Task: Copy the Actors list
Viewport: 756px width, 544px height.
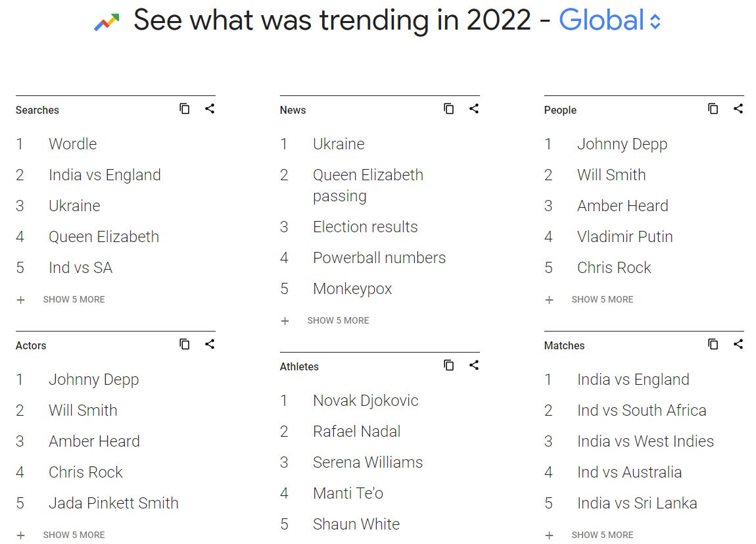Action: click(185, 344)
